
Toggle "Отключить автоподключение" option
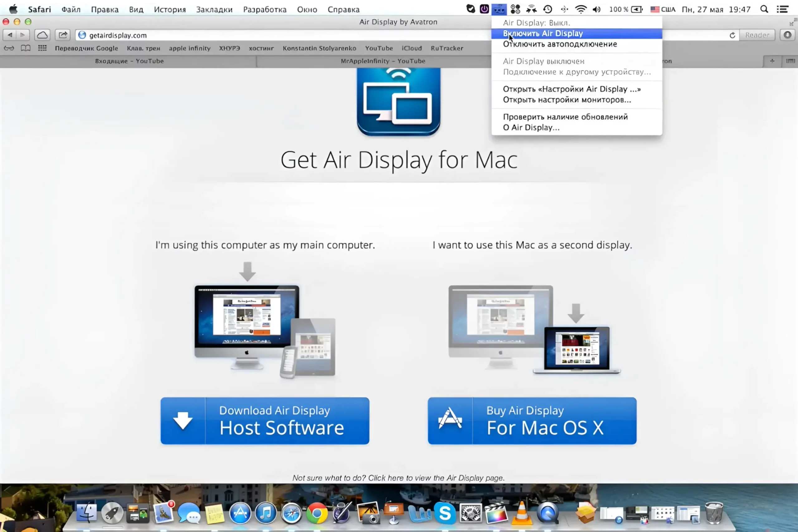click(560, 44)
